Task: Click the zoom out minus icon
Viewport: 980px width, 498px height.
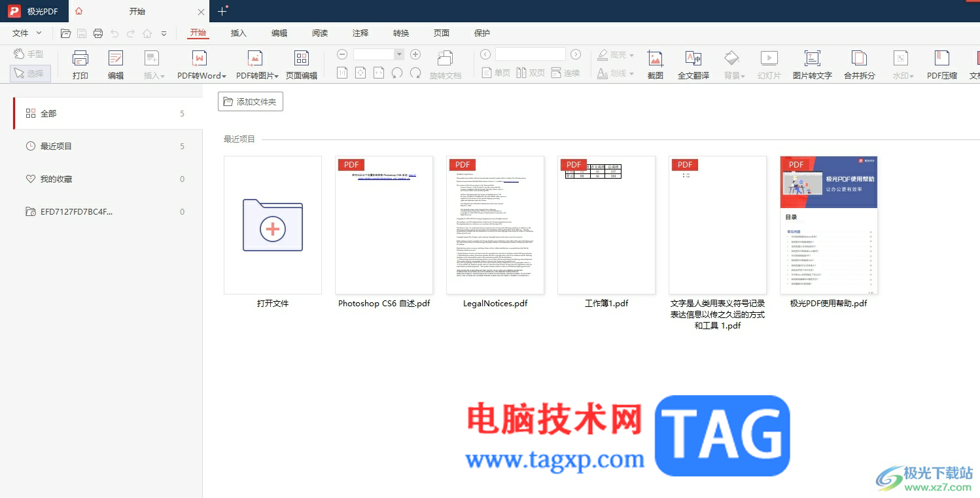Action: pyautogui.click(x=341, y=54)
